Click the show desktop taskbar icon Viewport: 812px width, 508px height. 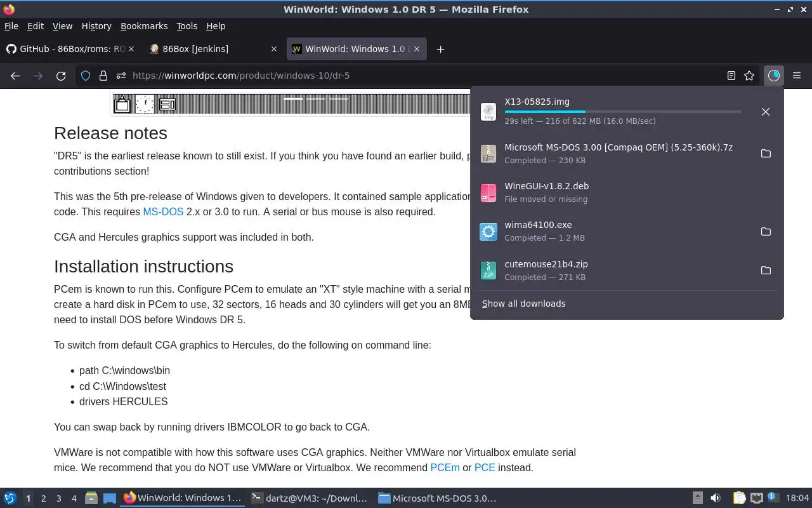(109, 498)
